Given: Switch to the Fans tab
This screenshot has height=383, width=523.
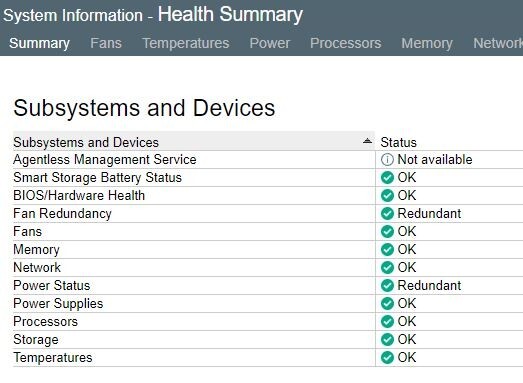Looking at the screenshot, I should [106, 43].
